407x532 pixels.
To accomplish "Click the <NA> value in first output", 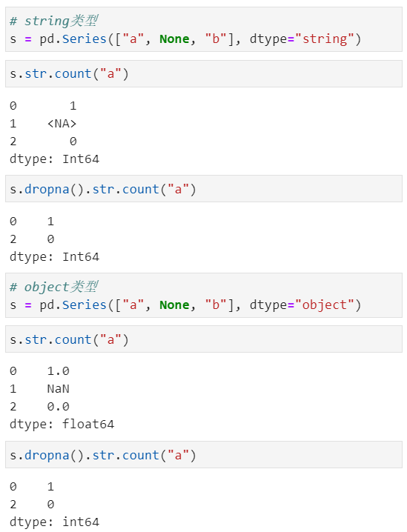I will pos(62,124).
